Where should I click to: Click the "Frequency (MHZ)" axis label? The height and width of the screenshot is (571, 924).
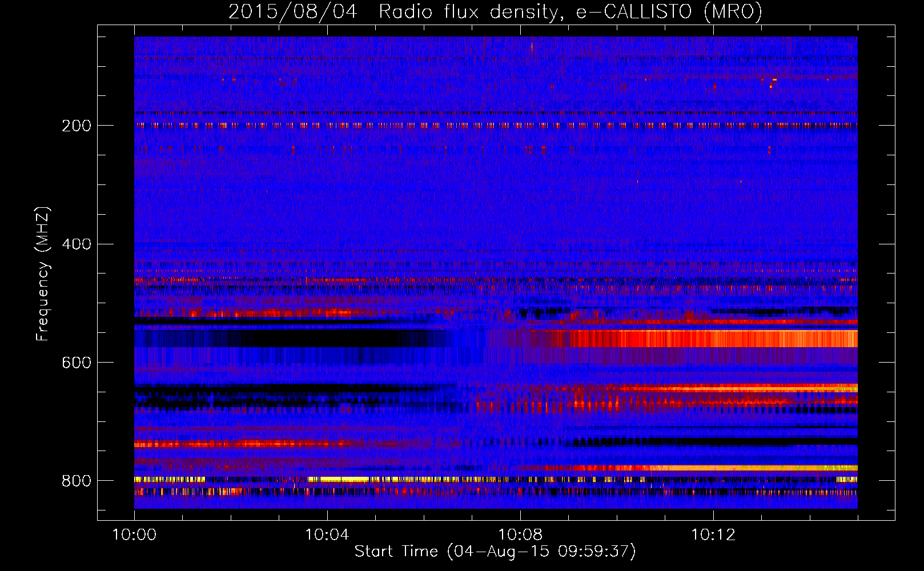[42, 274]
